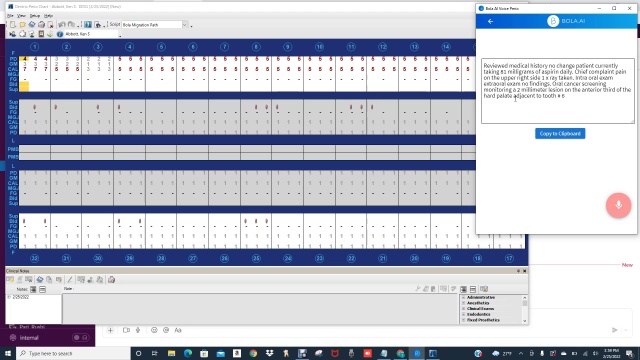Open the Setup menu
This screenshot has width=640, height=360.
click(35, 16)
